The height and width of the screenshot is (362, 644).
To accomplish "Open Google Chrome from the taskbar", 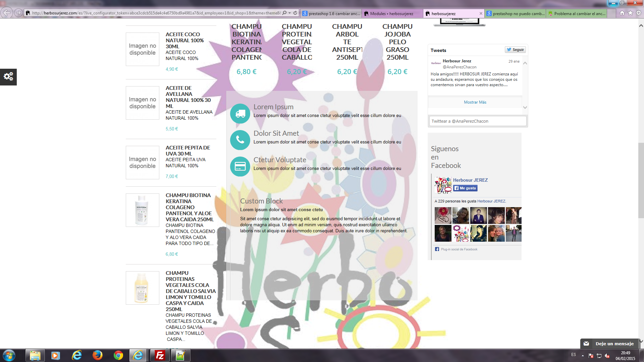I will tap(118, 355).
